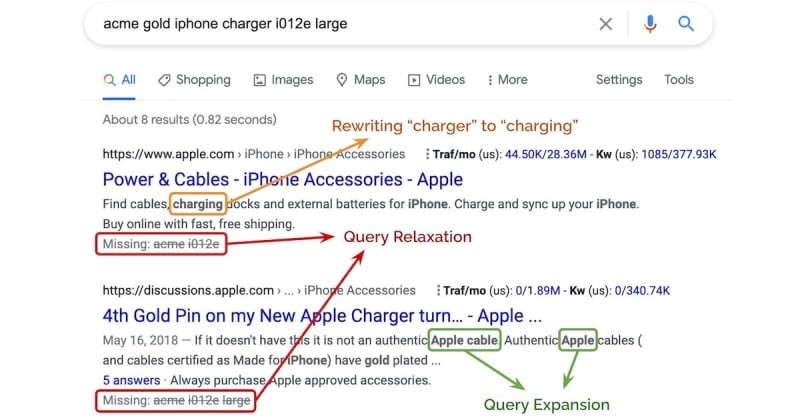Open the Maps tab
Image resolution: width=800 pixels, height=420 pixels.
click(x=361, y=80)
